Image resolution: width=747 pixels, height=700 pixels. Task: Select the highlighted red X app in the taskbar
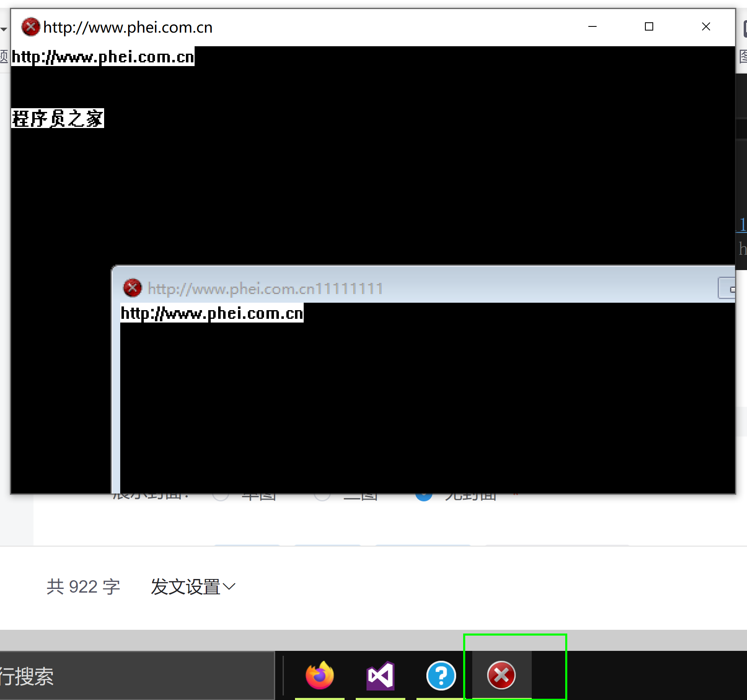[x=501, y=676]
